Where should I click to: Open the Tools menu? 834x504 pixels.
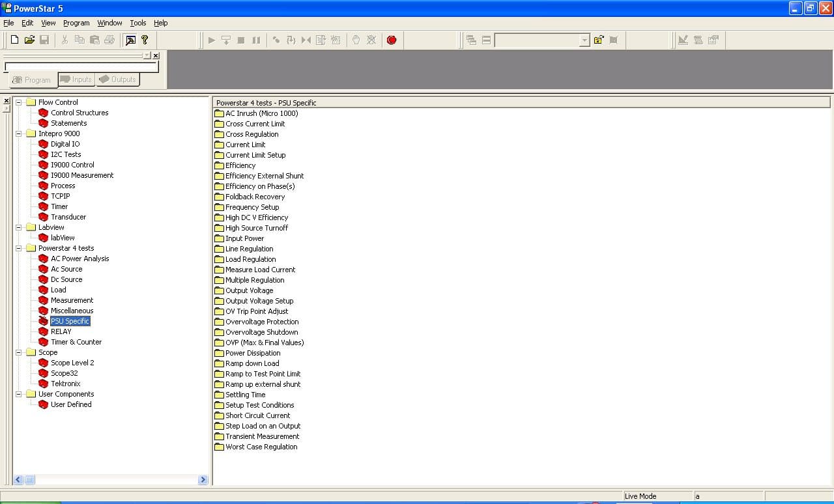(x=138, y=23)
